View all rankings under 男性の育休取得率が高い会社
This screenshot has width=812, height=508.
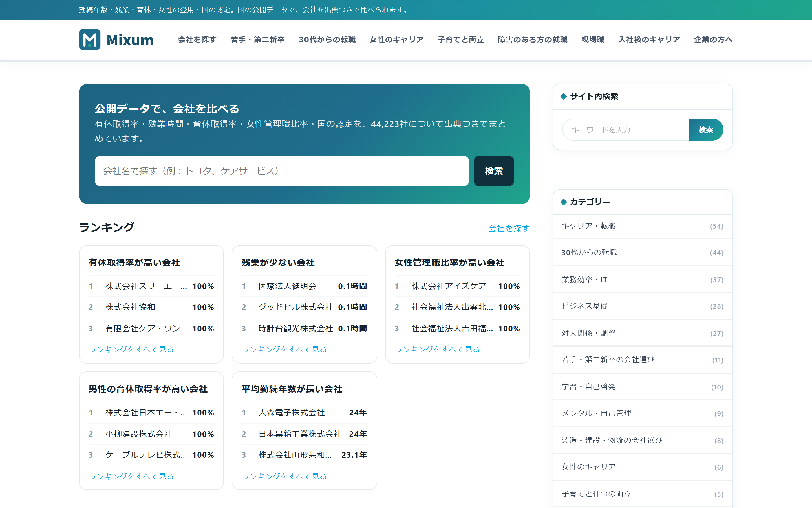[131, 476]
